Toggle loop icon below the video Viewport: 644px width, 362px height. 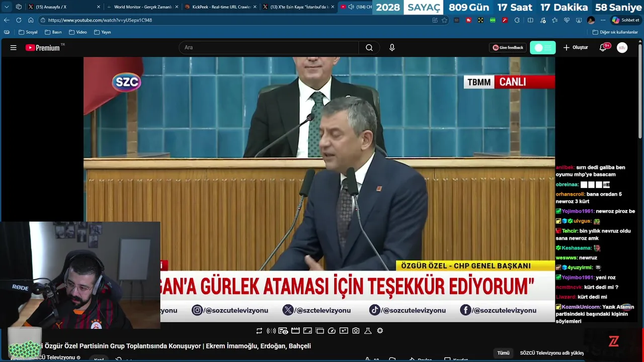point(259,330)
